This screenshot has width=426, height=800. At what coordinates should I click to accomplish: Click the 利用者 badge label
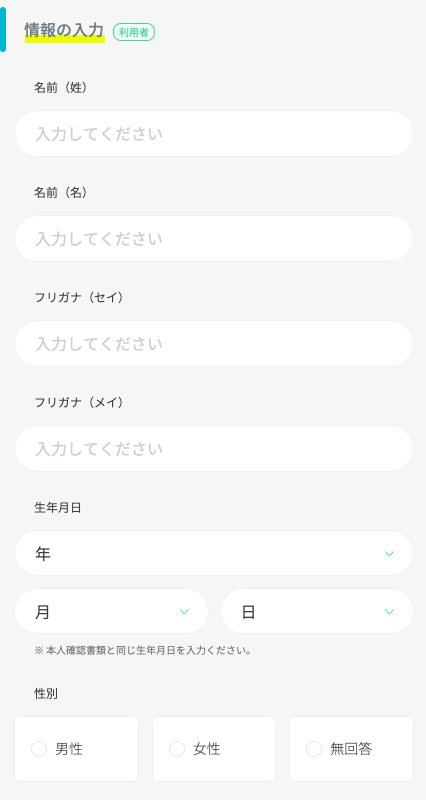pos(134,32)
